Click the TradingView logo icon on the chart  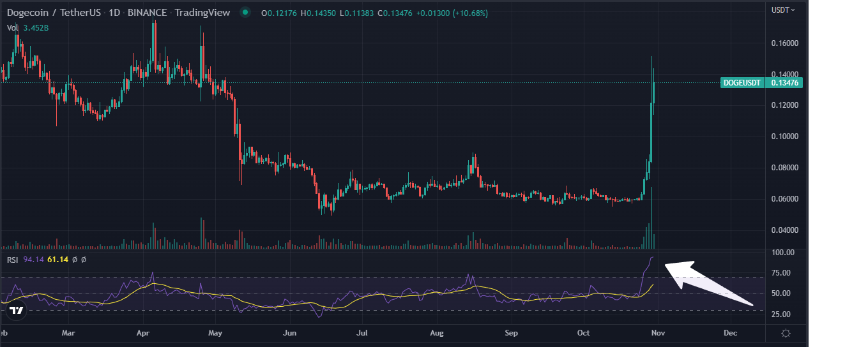[17, 311]
